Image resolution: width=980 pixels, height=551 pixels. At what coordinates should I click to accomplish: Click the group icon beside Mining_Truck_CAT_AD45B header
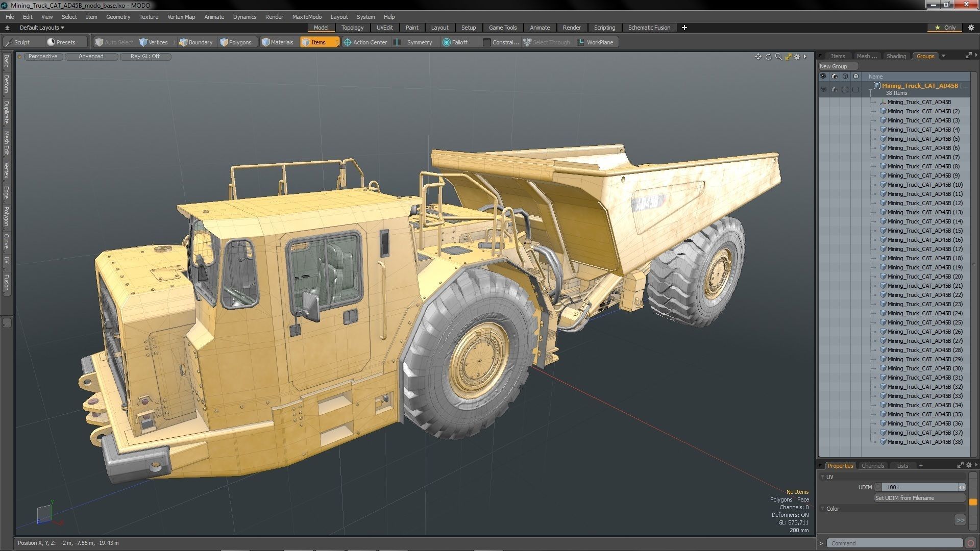tap(877, 86)
